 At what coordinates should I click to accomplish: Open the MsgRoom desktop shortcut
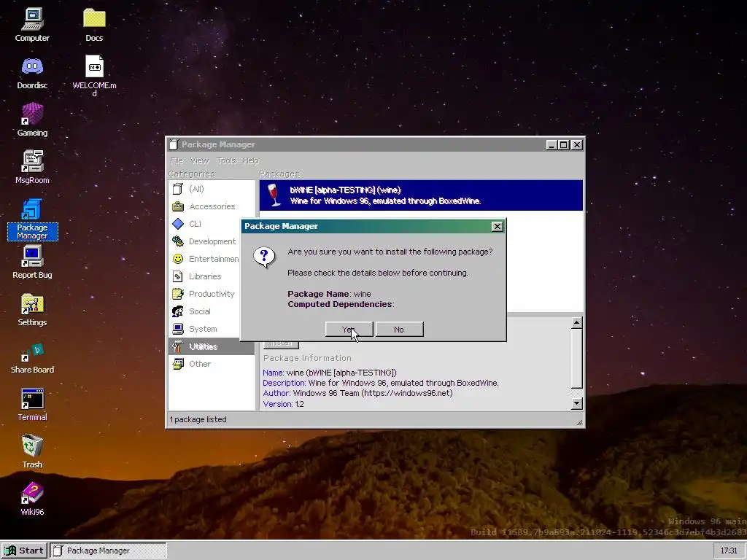[x=32, y=167]
